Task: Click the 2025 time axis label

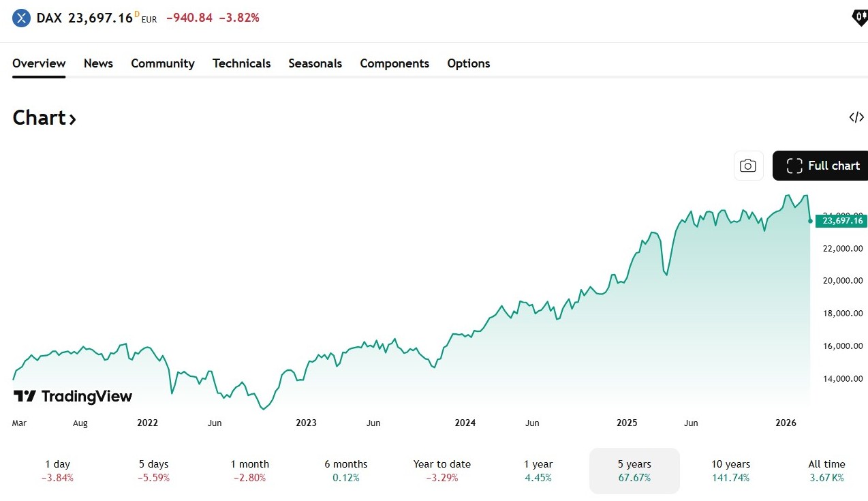Action: click(x=627, y=423)
